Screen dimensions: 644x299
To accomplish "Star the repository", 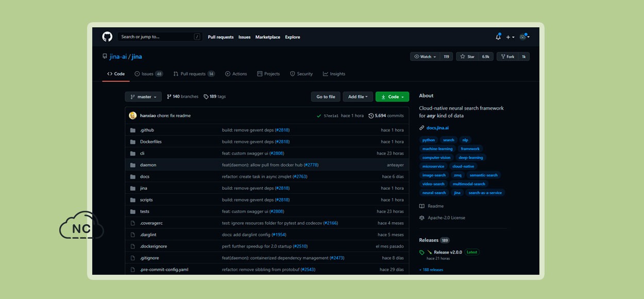I will (x=467, y=57).
